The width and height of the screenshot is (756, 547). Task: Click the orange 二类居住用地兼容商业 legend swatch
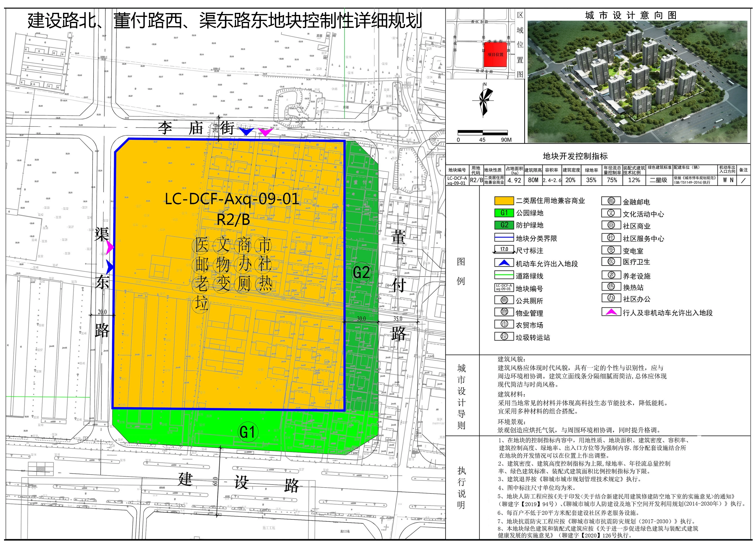pos(504,201)
